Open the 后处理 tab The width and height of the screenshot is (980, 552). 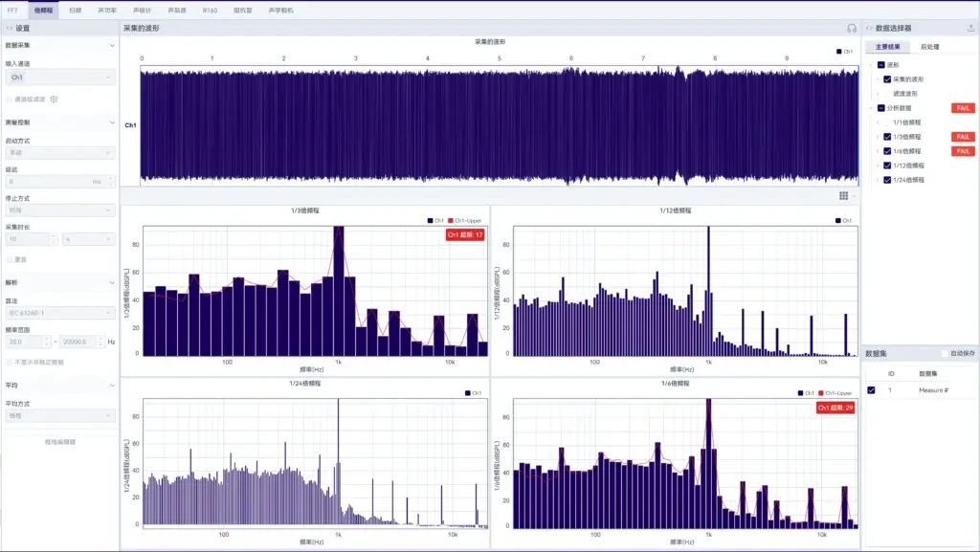929,47
